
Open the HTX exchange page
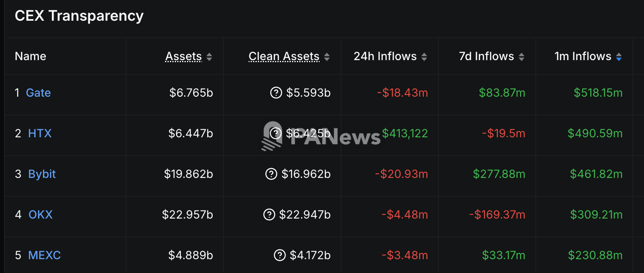(x=40, y=133)
